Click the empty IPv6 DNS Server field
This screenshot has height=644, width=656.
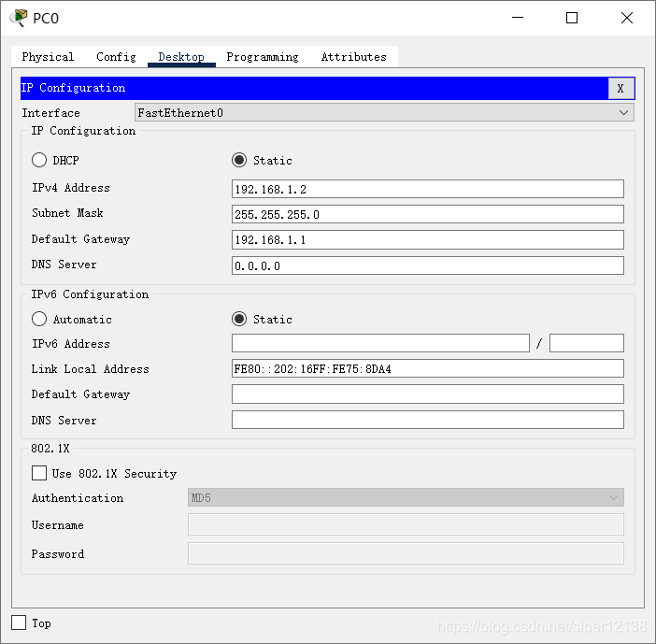click(428, 420)
